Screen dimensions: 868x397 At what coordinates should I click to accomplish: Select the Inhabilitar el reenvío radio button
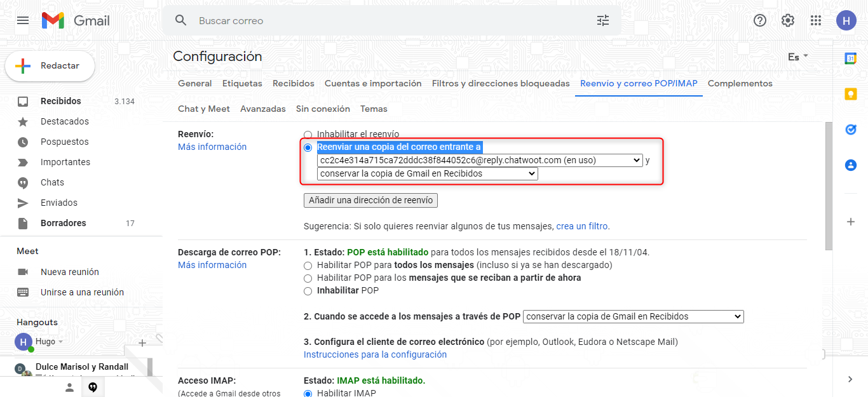pos(308,135)
